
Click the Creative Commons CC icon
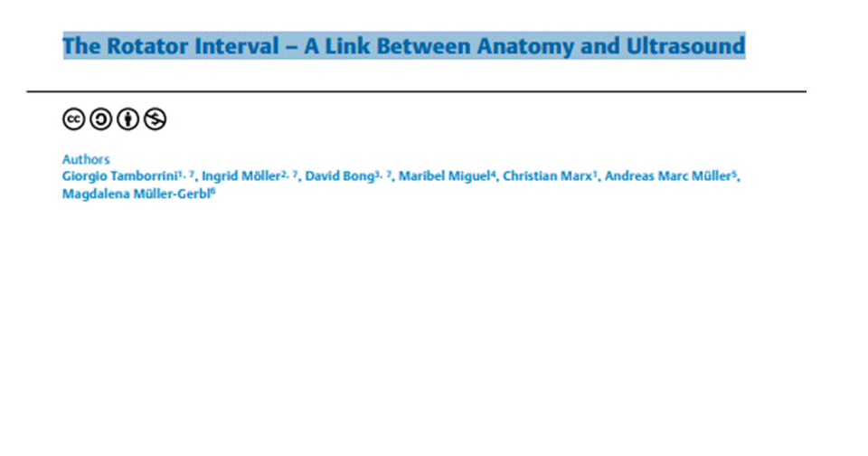(x=73, y=119)
